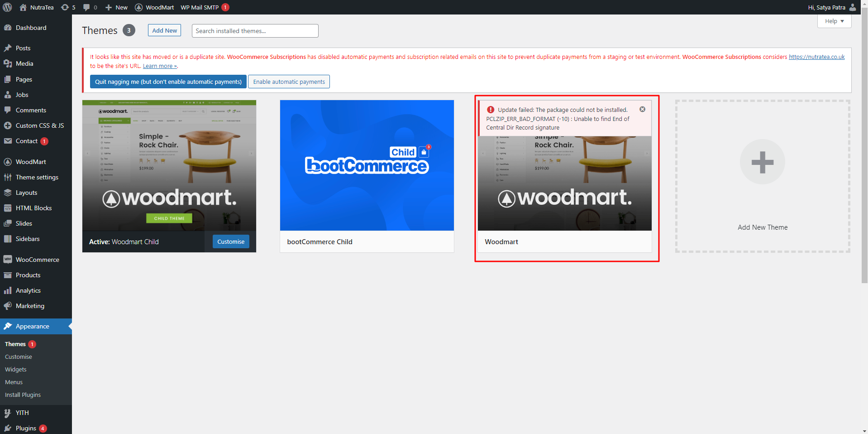This screenshot has width=868, height=434.
Task: Click the Posts pin icon
Action: [8, 48]
